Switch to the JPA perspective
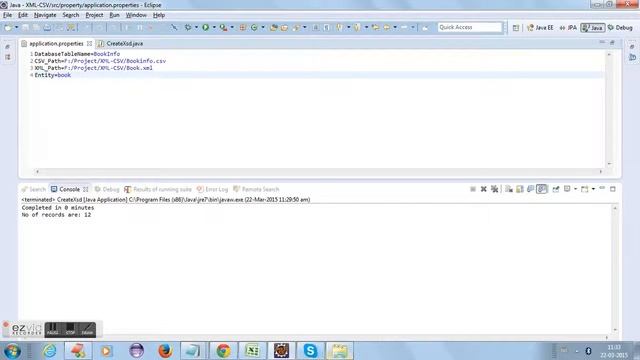Image resolution: width=640 pixels, height=360 pixels. [568, 27]
